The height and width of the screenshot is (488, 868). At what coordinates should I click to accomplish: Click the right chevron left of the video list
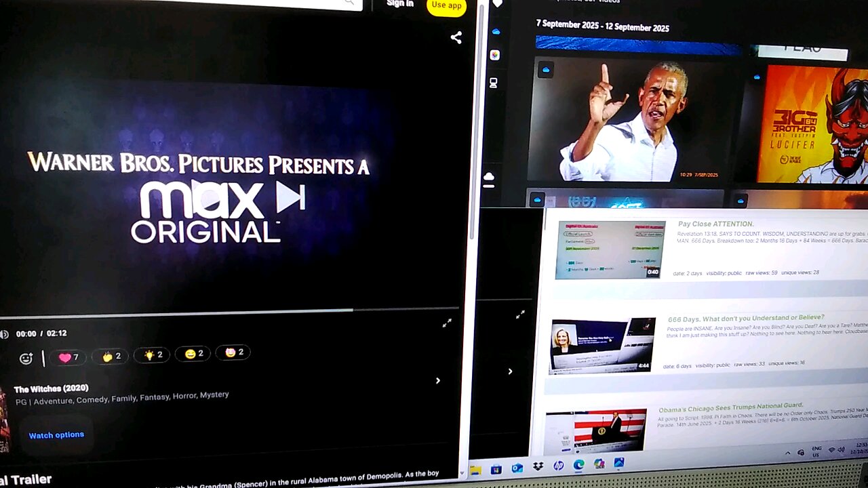click(510, 371)
